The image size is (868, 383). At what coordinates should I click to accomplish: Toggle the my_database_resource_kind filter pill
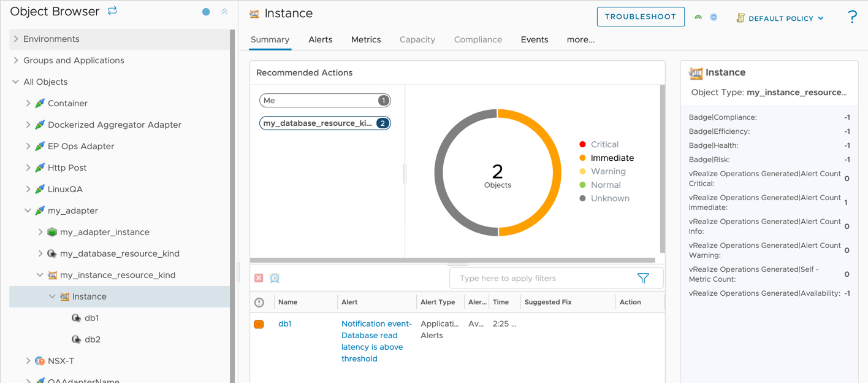(x=324, y=123)
